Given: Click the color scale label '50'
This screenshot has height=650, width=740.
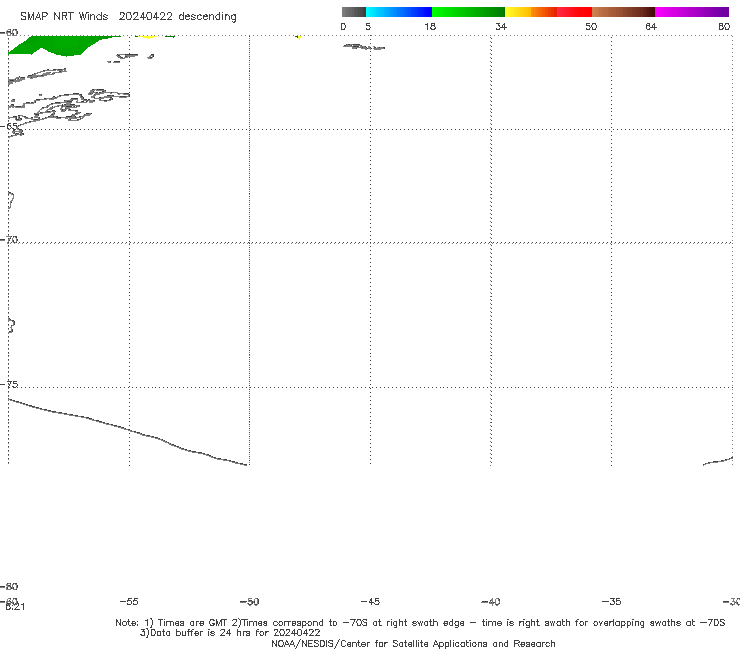Looking at the screenshot, I should (x=591, y=27).
